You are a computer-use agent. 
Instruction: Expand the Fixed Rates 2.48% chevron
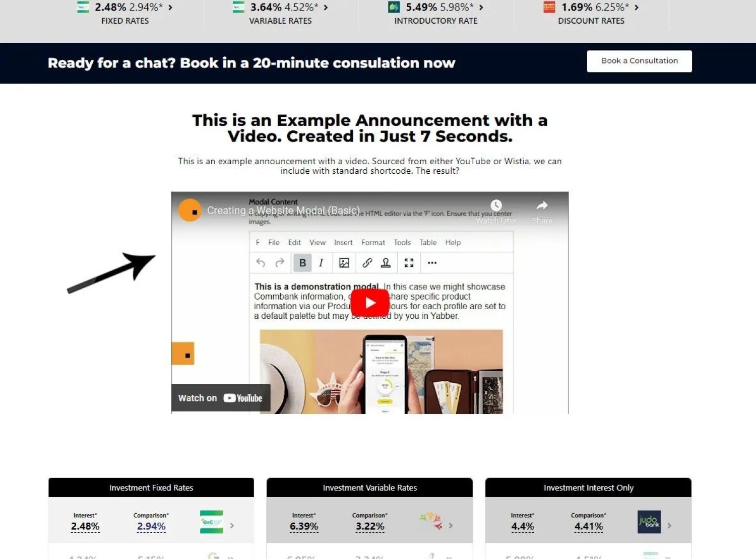(x=170, y=8)
